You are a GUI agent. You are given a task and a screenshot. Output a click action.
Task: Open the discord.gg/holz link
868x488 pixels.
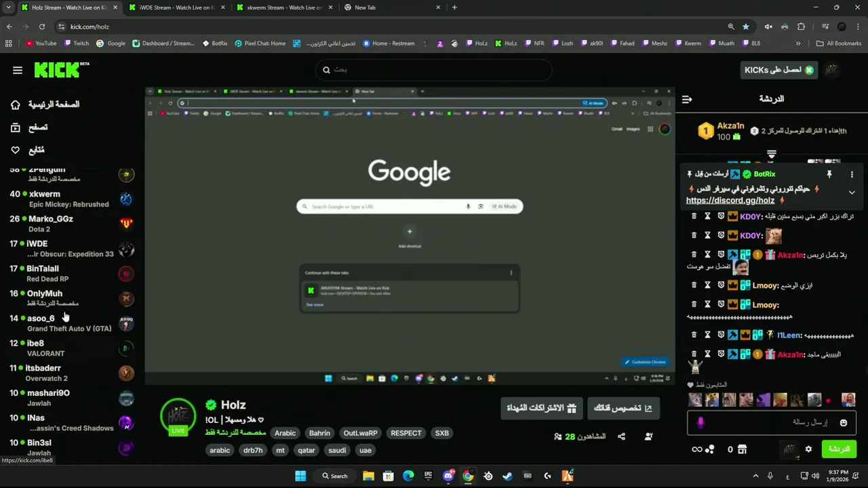point(730,201)
